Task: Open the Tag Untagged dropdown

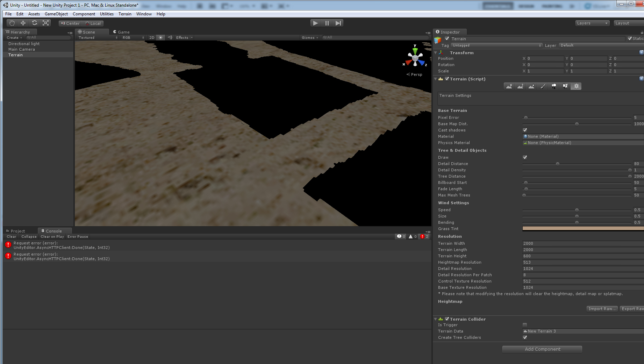Action: point(497,45)
